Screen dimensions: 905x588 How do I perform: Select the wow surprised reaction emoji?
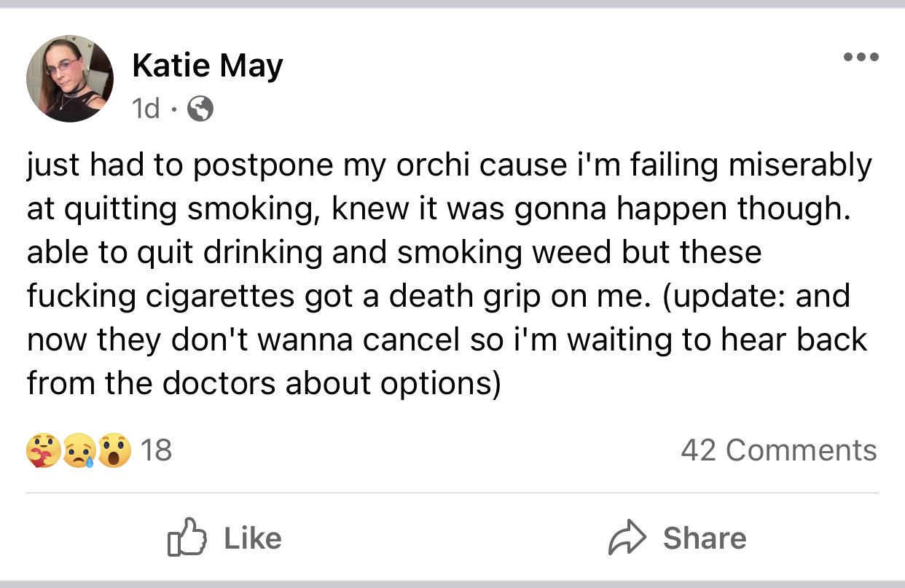(114, 450)
